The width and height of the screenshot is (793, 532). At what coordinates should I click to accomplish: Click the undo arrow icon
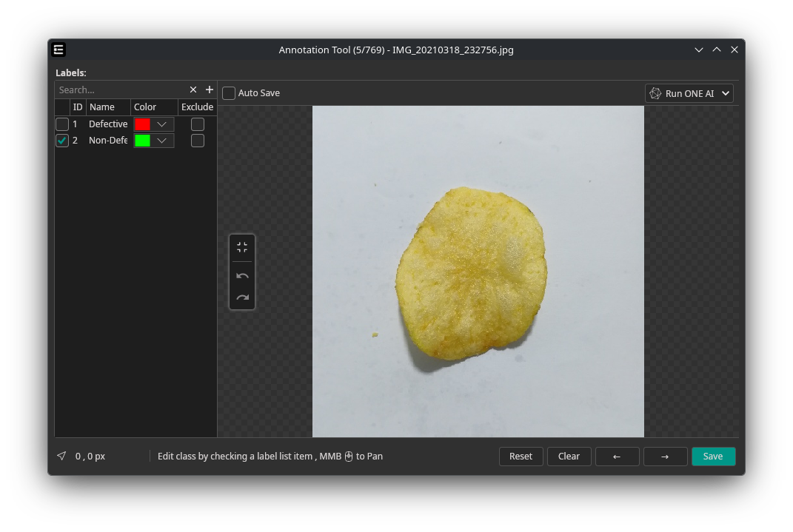pyautogui.click(x=242, y=275)
